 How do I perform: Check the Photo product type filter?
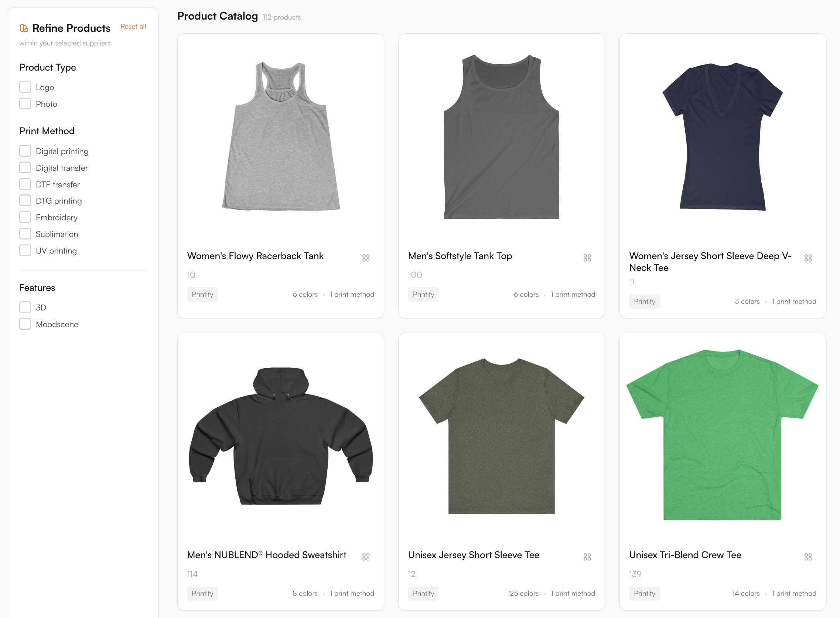point(25,103)
